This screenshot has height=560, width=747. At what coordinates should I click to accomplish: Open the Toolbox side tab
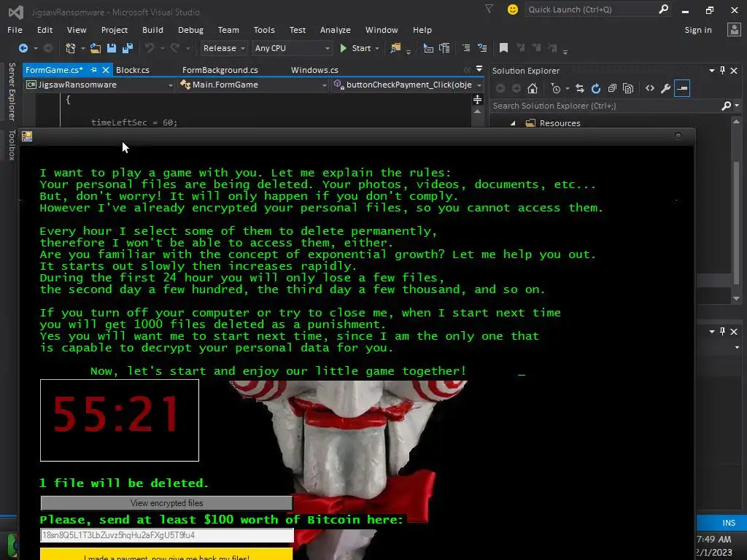12,145
